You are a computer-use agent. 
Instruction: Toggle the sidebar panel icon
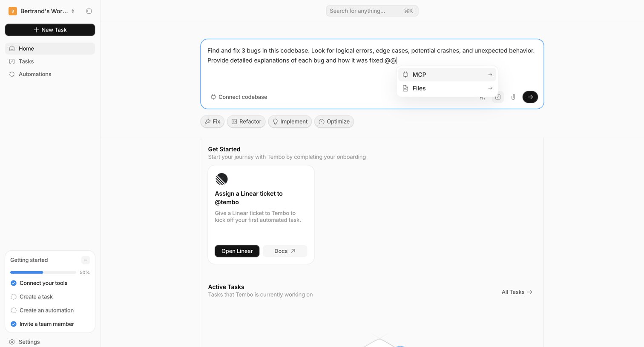[x=89, y=11]
